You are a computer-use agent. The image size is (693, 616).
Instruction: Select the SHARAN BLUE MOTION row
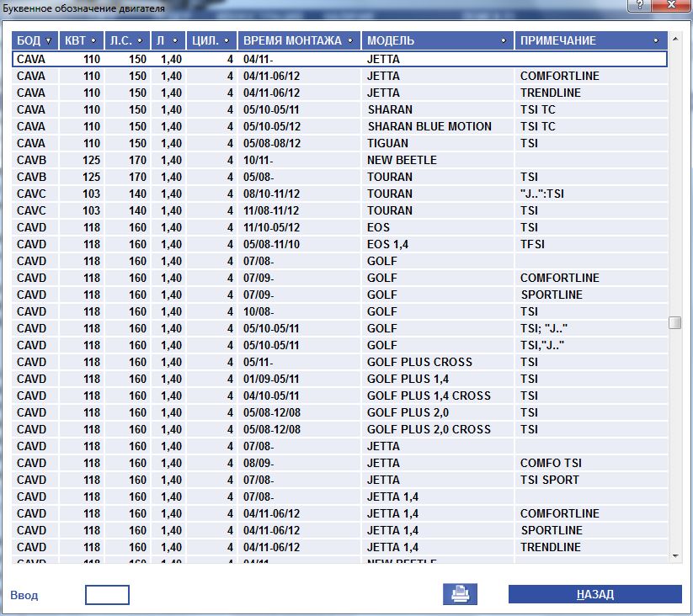(339, 126)
